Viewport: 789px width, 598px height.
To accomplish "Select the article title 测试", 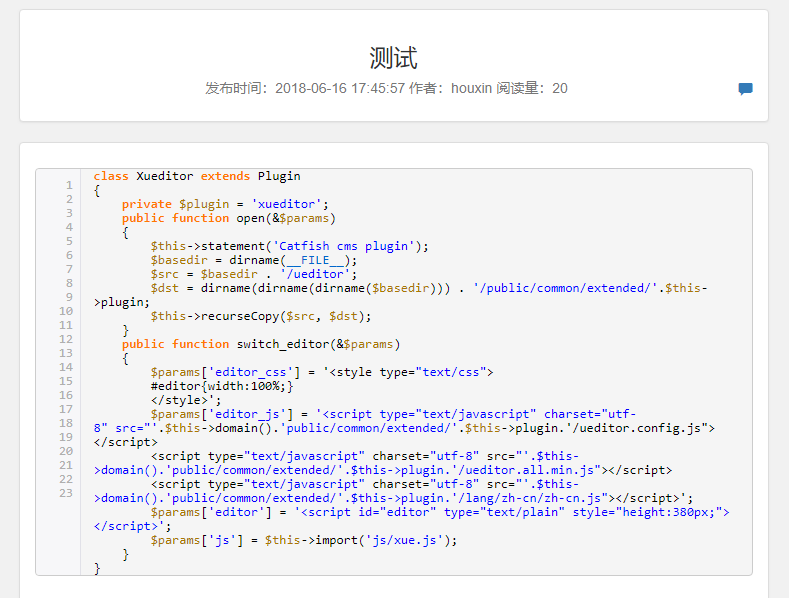I will coord(393,57).
